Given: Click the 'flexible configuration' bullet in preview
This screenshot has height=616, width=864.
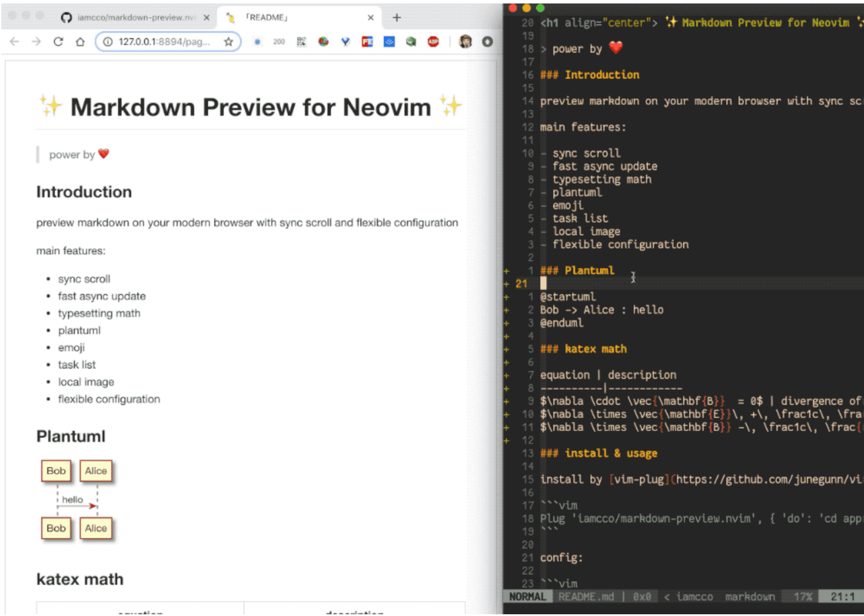Looking at the screenshot, I should pos(109,399).
